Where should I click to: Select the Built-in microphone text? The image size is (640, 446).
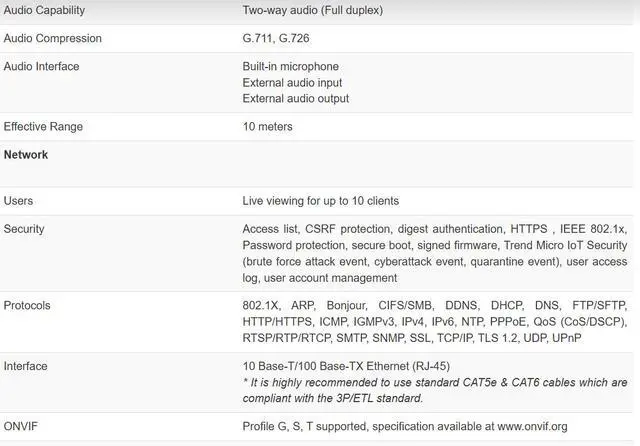click(x=290, y=66)
